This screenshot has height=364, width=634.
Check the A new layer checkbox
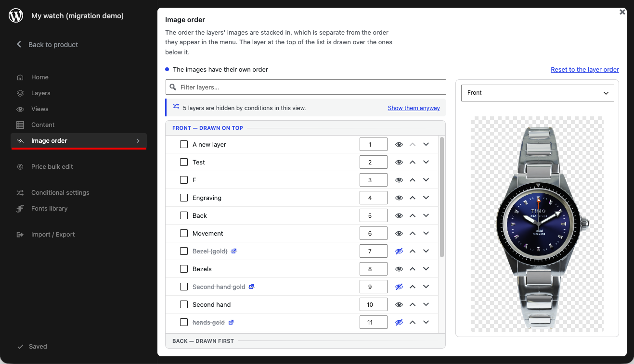click(184, 144)
